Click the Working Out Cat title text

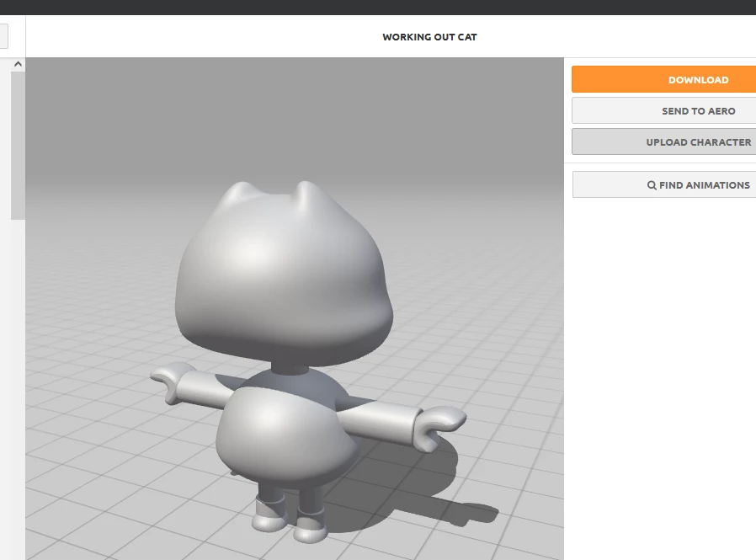pos(429,37)
